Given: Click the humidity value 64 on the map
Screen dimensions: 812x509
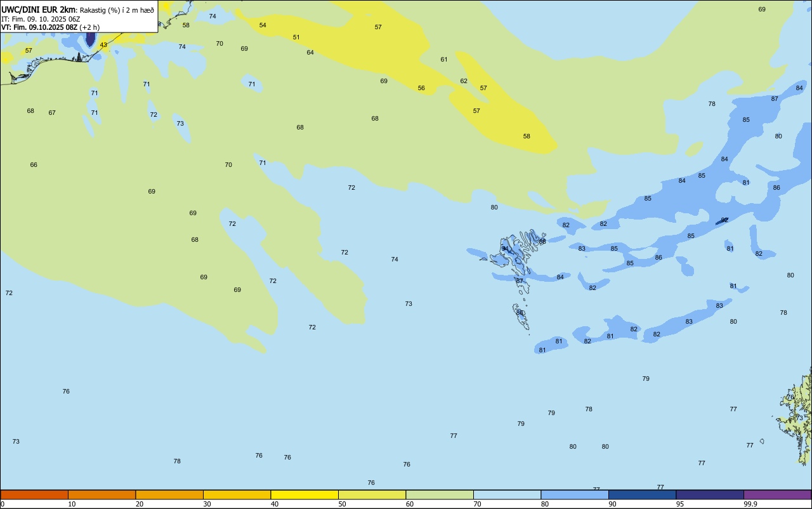Looking at the screenshot, I should click(310, 53).
